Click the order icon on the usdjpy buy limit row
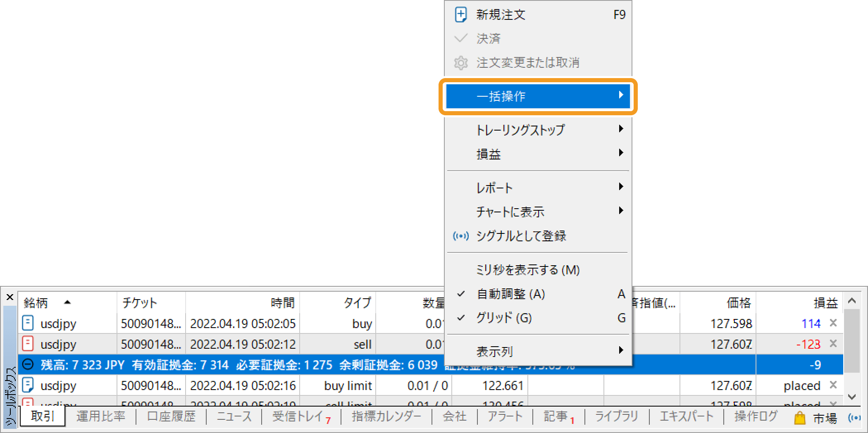Viewport: 868px width, 433px height. coord(28,385)
